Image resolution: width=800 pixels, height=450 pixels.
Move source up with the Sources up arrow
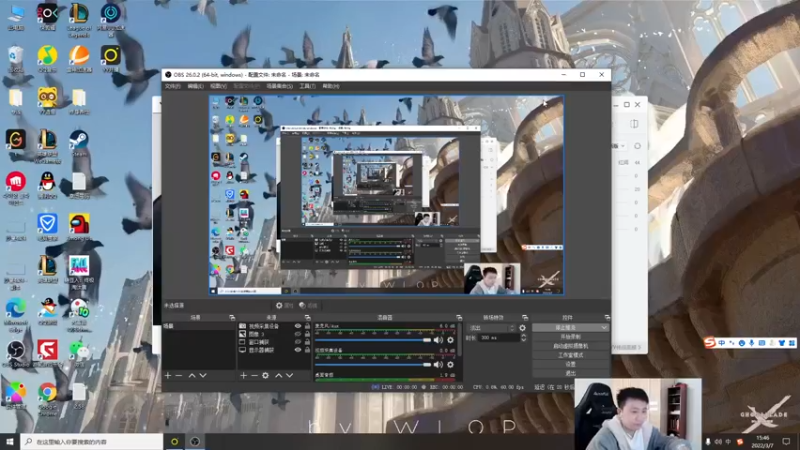279,376
